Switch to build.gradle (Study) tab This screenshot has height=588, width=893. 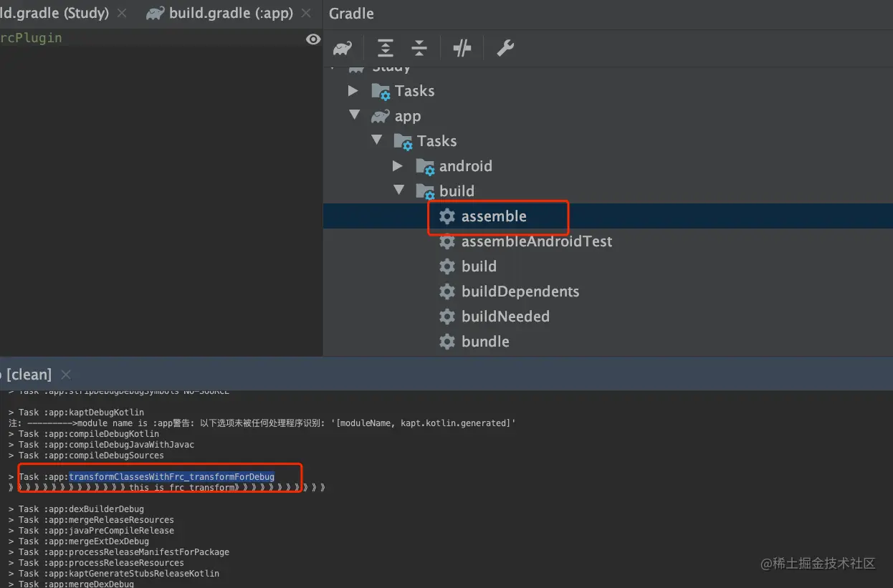54,14
